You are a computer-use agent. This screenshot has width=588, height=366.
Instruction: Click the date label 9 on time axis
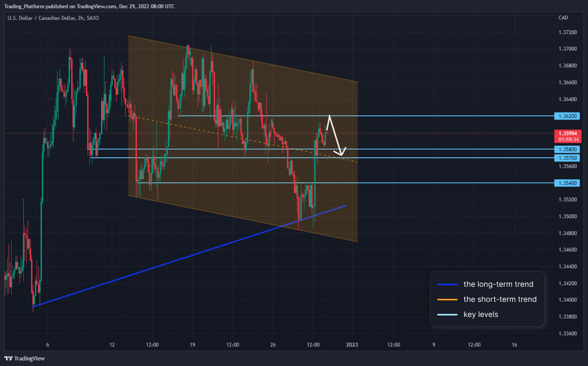tap(434, 345)
